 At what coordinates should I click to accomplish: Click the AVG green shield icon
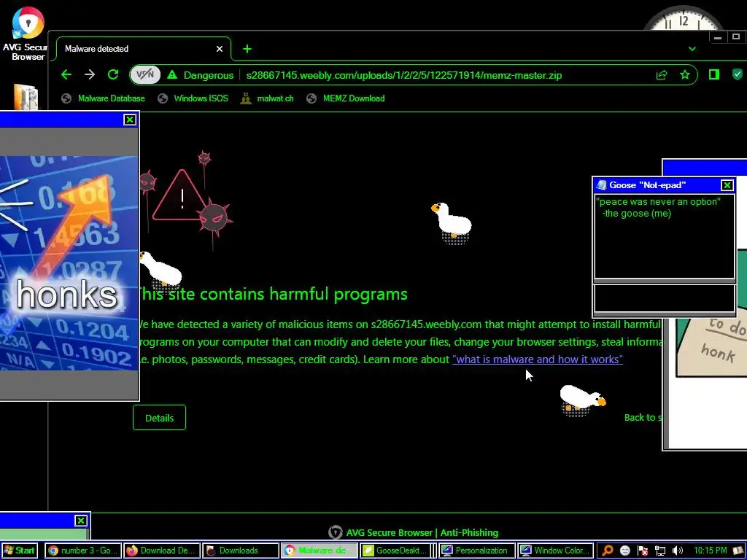pos(738,74)
